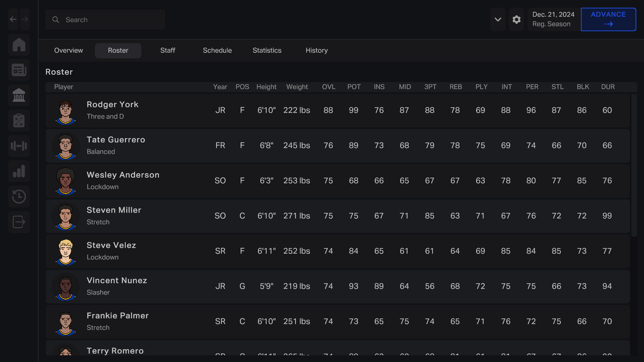Select the exit arrow icon at sidebar bottom

point(19,222)
